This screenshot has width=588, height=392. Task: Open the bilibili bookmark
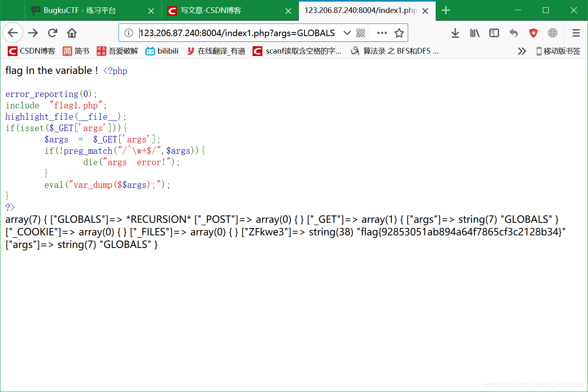pyautogui.click(x=162, y=51)
